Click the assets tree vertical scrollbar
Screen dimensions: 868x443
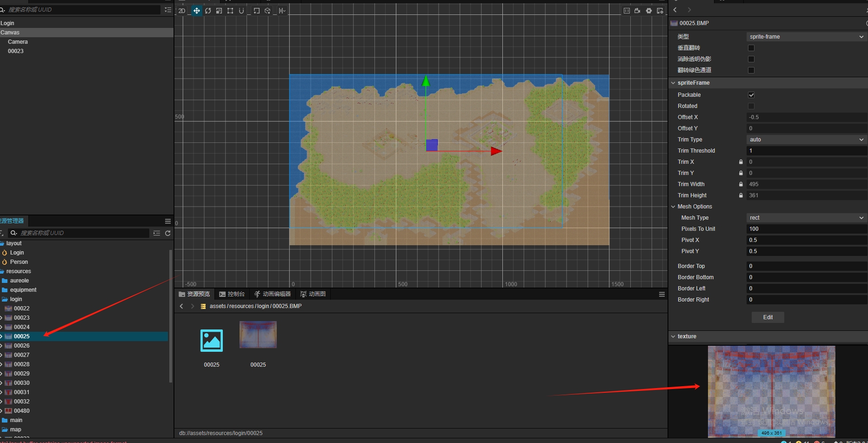(171, 316)
